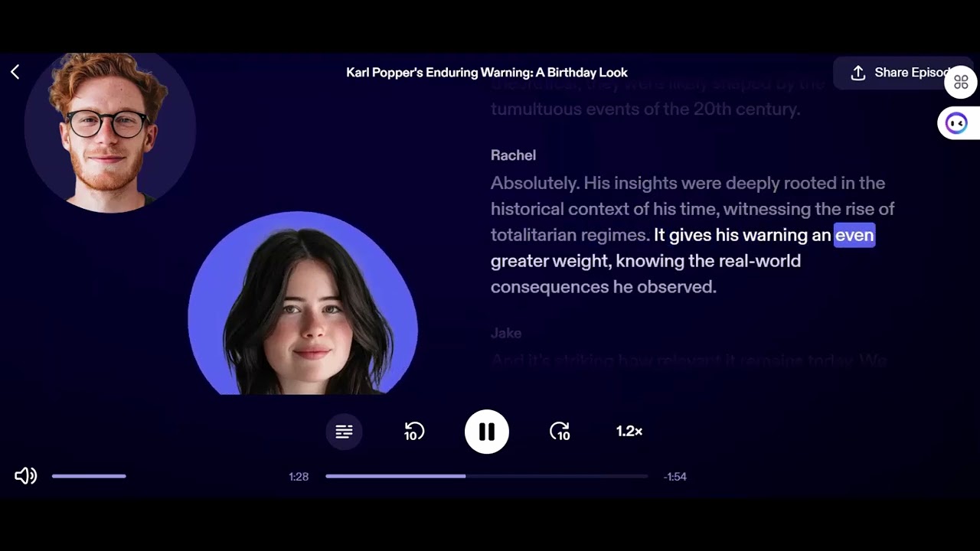The width and height of the screenshot is (980, 551).
Task: Mute audio with the speaker icon
Action: [25, 476]
